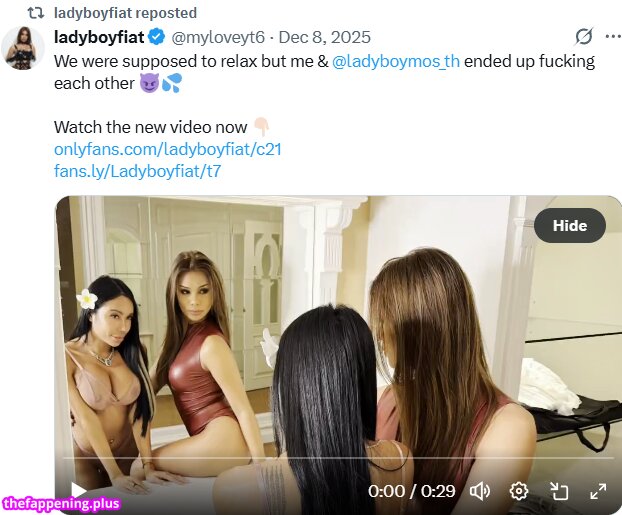
Task: Click the 0:00 / 0:29 time display
Action: [411, 492]
